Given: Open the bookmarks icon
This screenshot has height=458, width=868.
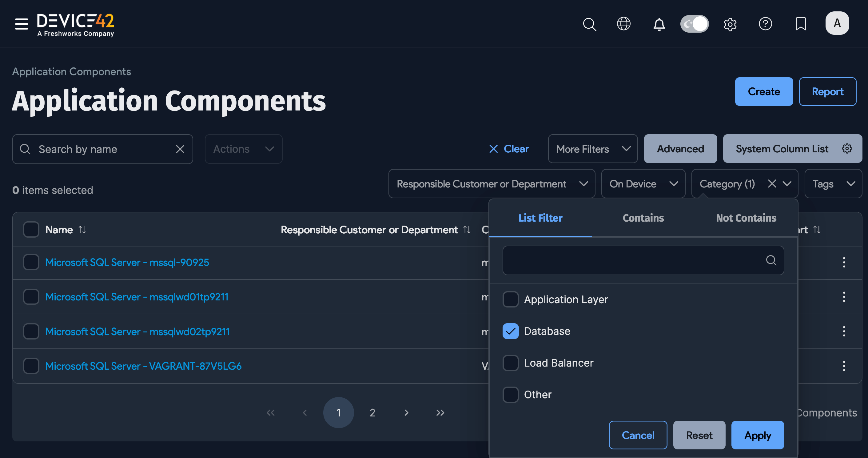Looking at the screenshot, I should point(801,24).
